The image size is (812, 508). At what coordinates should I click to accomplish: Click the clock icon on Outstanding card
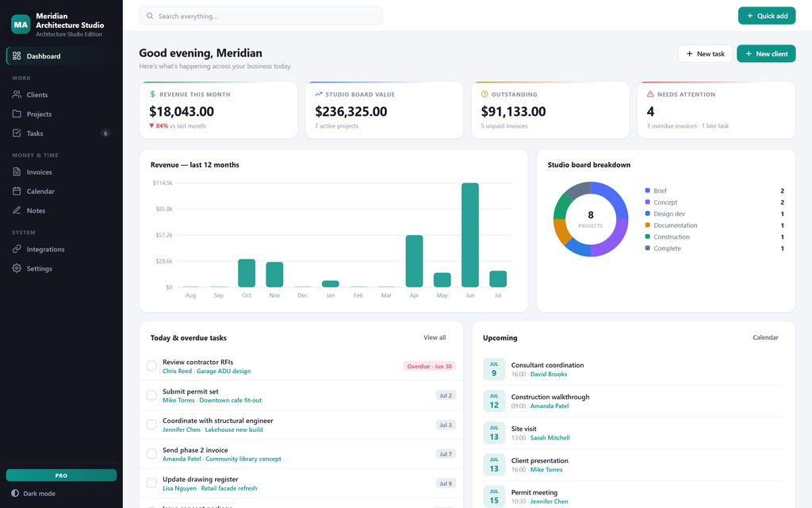point(485,94)
